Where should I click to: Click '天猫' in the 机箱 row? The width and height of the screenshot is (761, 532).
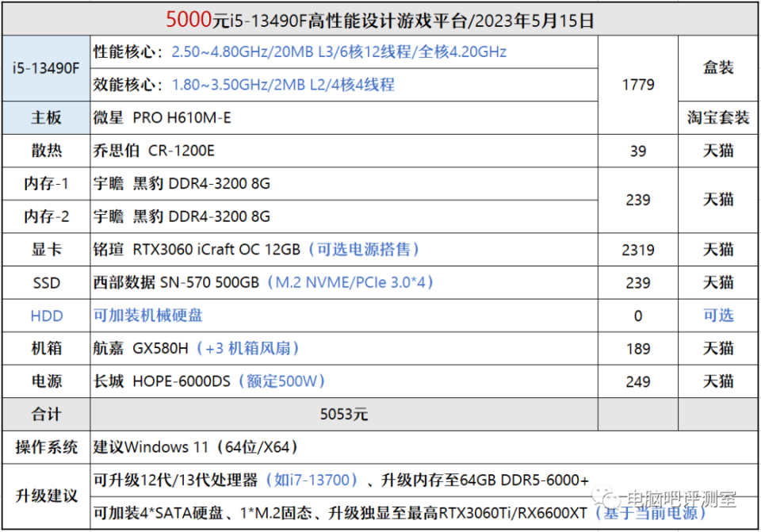point(718,349)
